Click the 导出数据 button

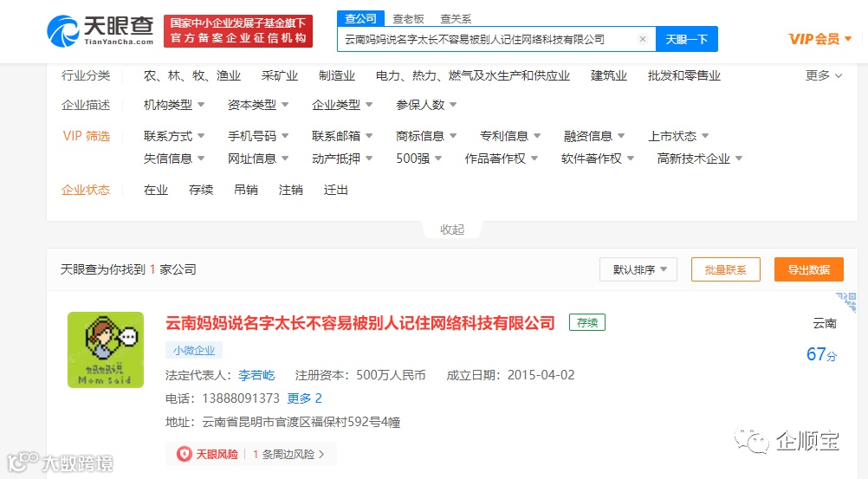[x=809, y=269]
